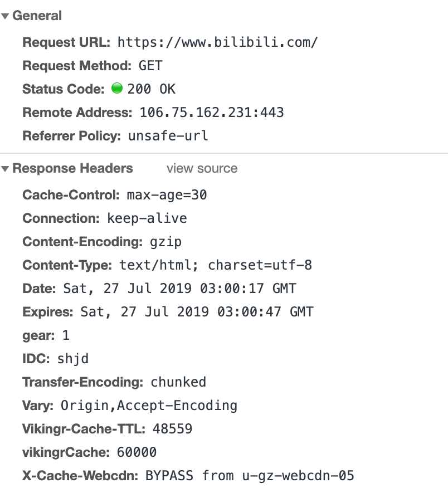Screen dimensions: 448x488
Task: Click the Expires header value
Action: 197,312
